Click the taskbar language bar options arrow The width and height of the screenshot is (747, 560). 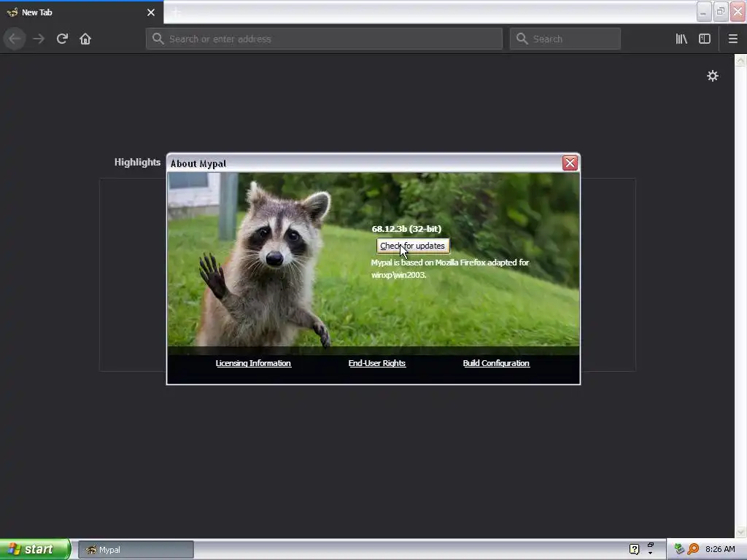pyautogui.click(x=650, y=553)
